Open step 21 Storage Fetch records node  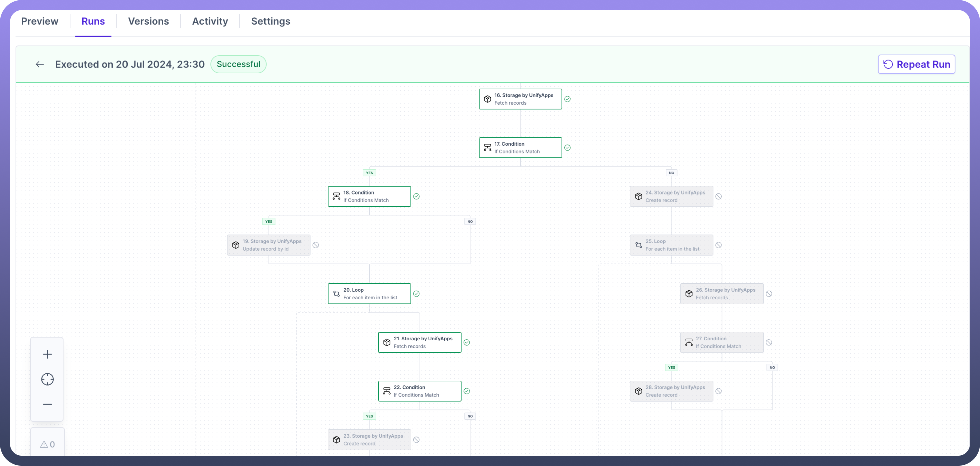click(x=419, y=342)
